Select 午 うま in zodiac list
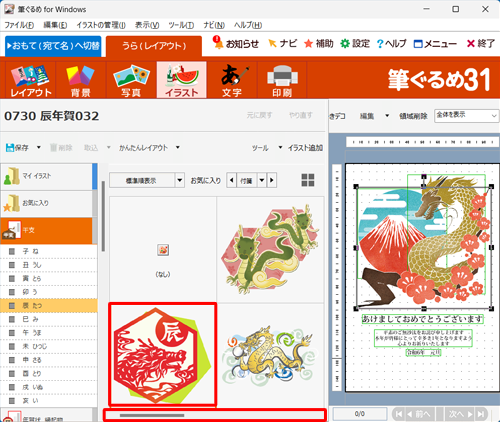This screenshot has height=422, width=500. [x=49, y=333]
